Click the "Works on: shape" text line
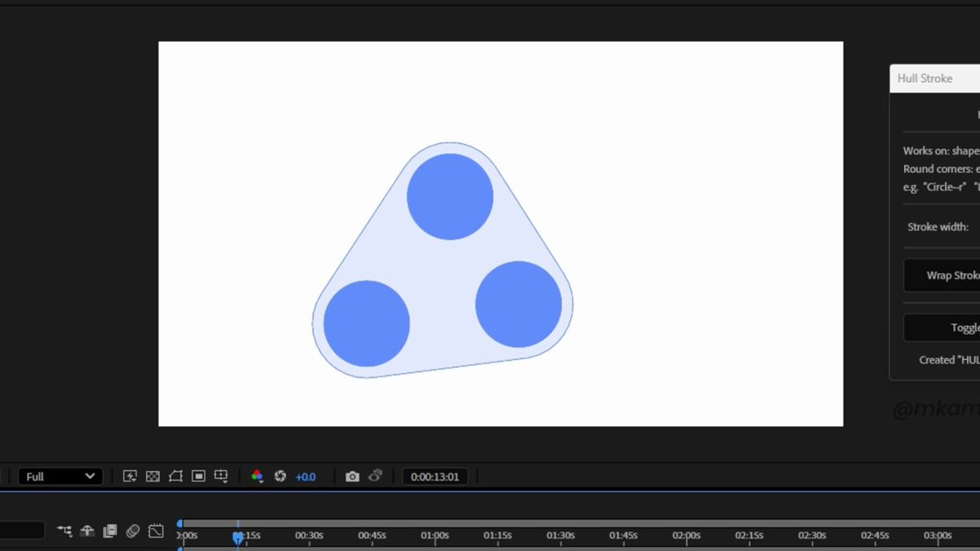The width and height of the screenshot is (980, 551). point(941,151)
